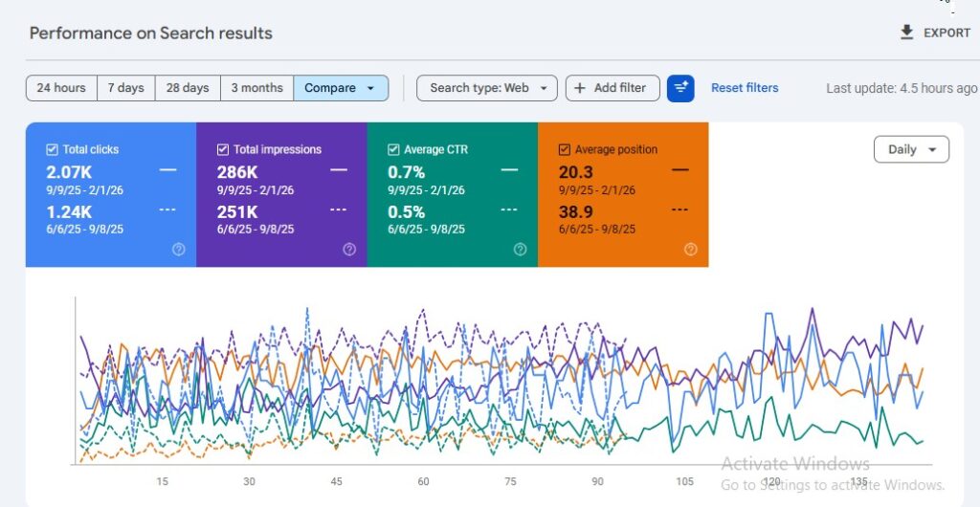
Task: Click the blue filter settings icon
Action: pyautogui.click(x=680, y=88)
